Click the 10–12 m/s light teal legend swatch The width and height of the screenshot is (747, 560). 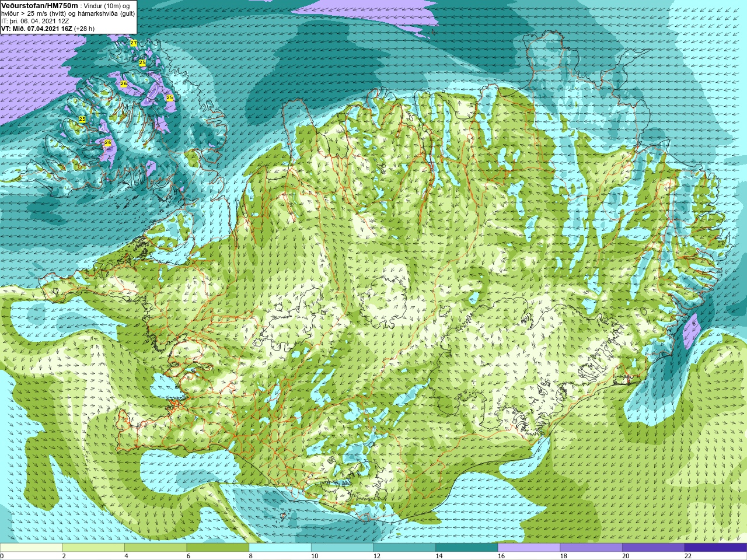[x=342, y=548]
